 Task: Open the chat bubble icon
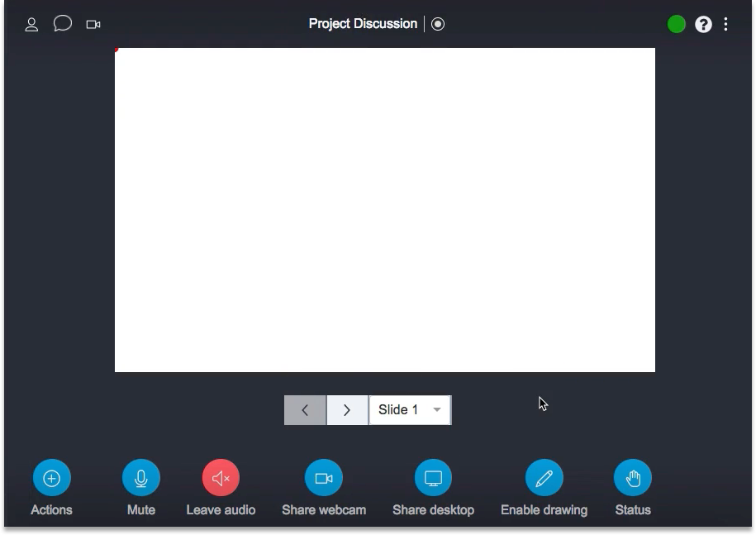pos(63,23)
